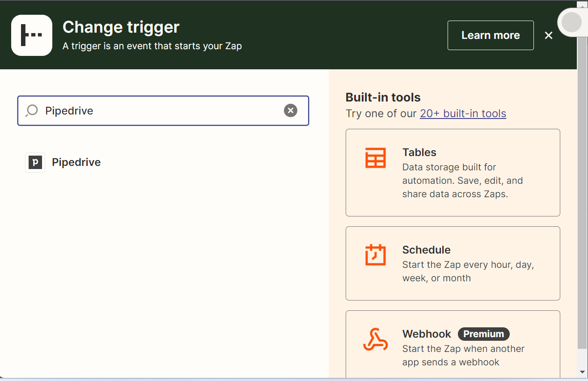Screen dimensions: 588x381
Task: Open the 20+ built-in tools link
Action: click(463, 114)
